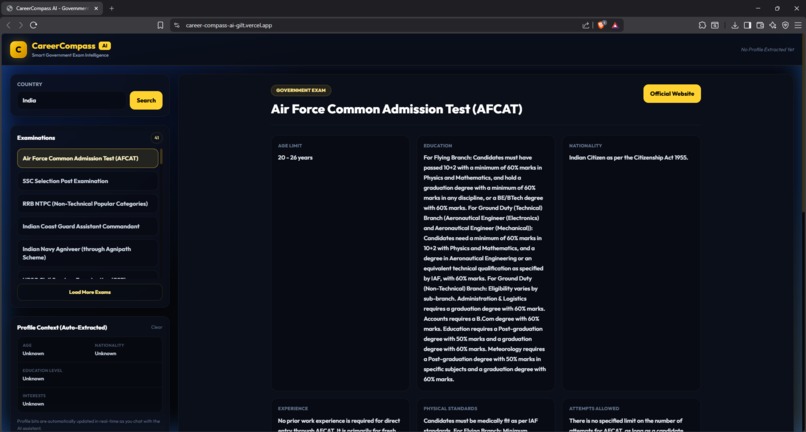This screenshot has width=806, height=432.
Task: Click the Brave Rewards triangle icon
Action: [x=615, y=25]
